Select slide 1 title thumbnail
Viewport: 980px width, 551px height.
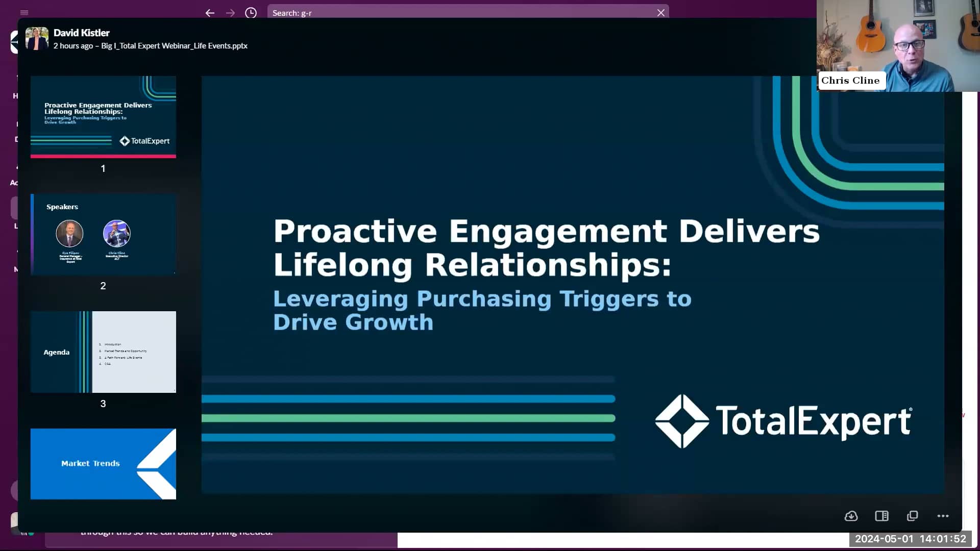103,116
